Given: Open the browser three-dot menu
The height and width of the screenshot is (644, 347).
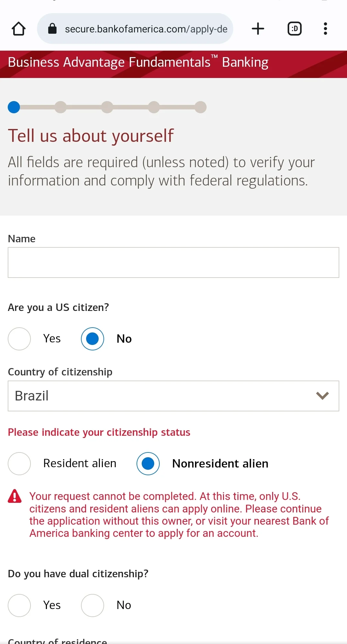Looking at the screenshot, I should coord(325,29).
